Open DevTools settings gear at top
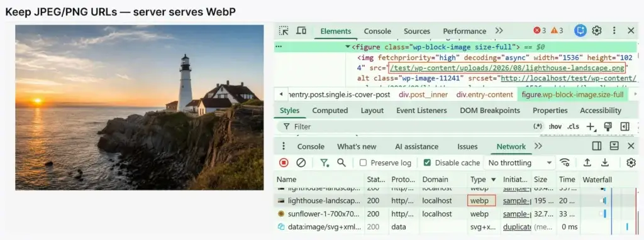 [x=597, y=31]
